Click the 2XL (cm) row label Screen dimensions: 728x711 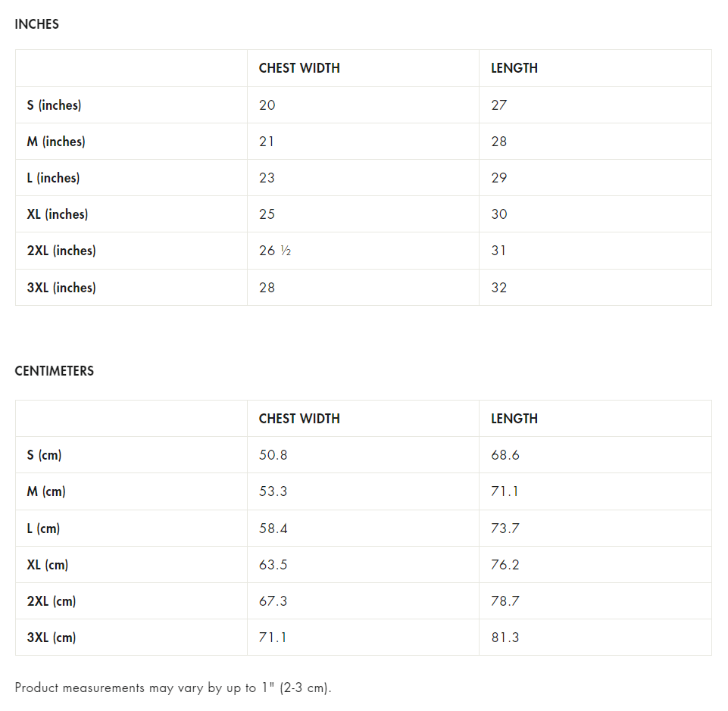click(52, 601)
